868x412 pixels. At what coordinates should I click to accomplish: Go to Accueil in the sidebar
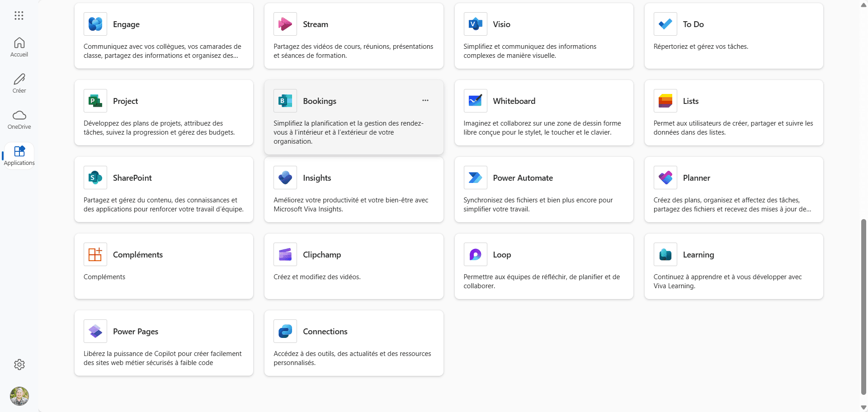[19, 47]
